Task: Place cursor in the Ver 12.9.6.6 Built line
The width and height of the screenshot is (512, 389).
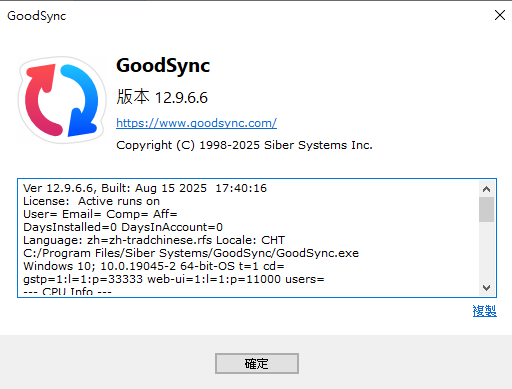Action: (145, 188)
